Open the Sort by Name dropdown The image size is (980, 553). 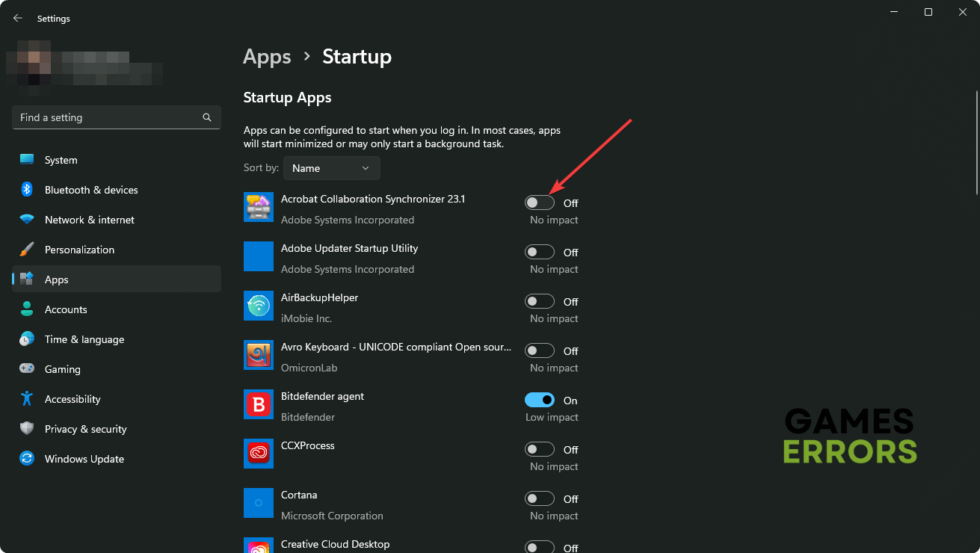point(331,168)
